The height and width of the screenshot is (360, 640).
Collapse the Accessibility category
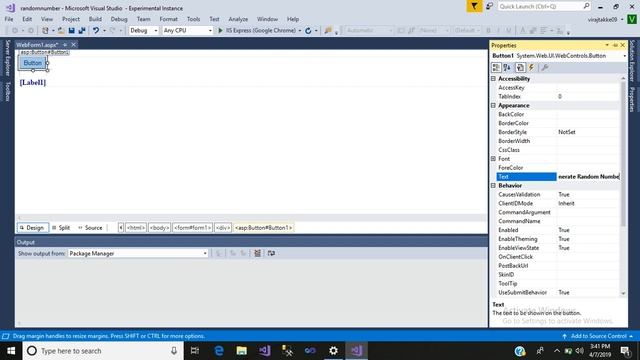(493, 78)
